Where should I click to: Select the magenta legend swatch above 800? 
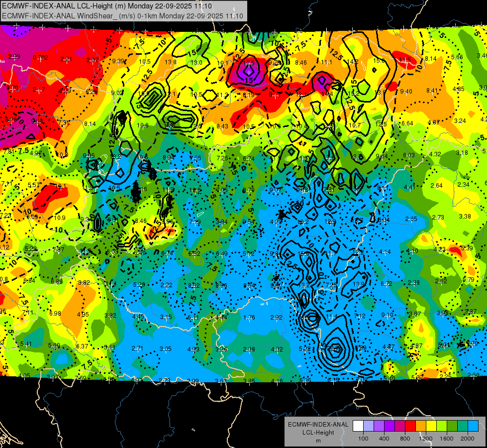(400, 426)
